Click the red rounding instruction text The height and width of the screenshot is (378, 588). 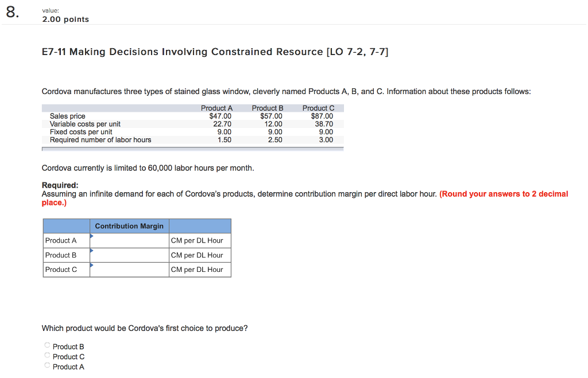[x=504, y=193]
